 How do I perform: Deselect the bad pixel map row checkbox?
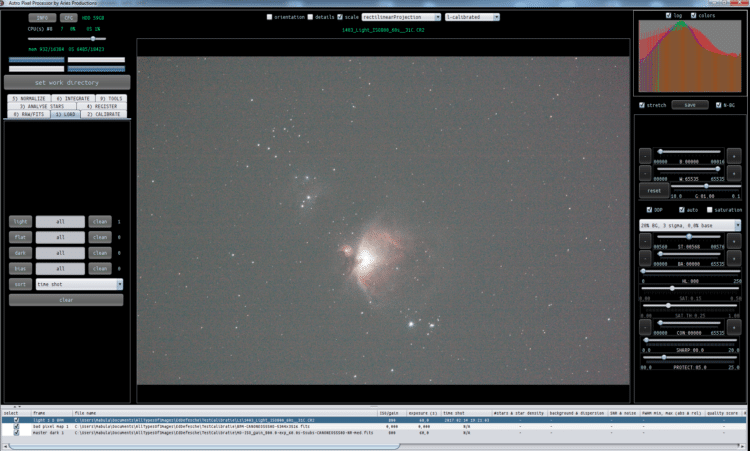[16, 426]
